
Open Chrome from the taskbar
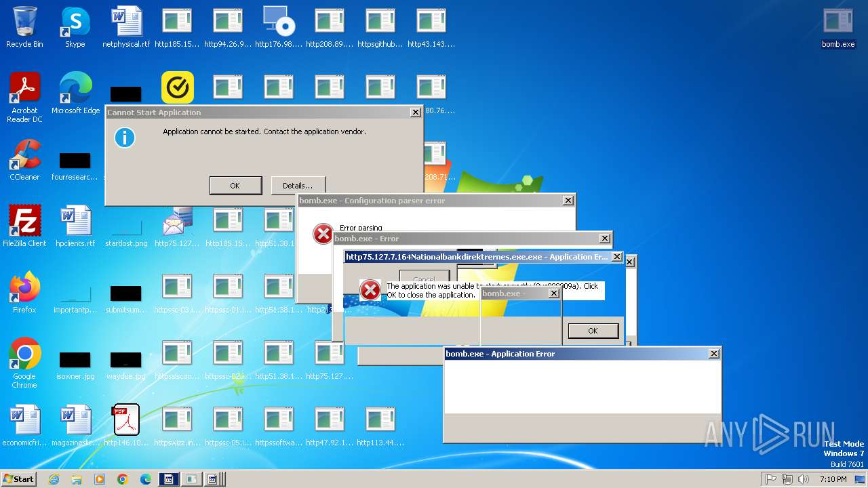point(123,479)
